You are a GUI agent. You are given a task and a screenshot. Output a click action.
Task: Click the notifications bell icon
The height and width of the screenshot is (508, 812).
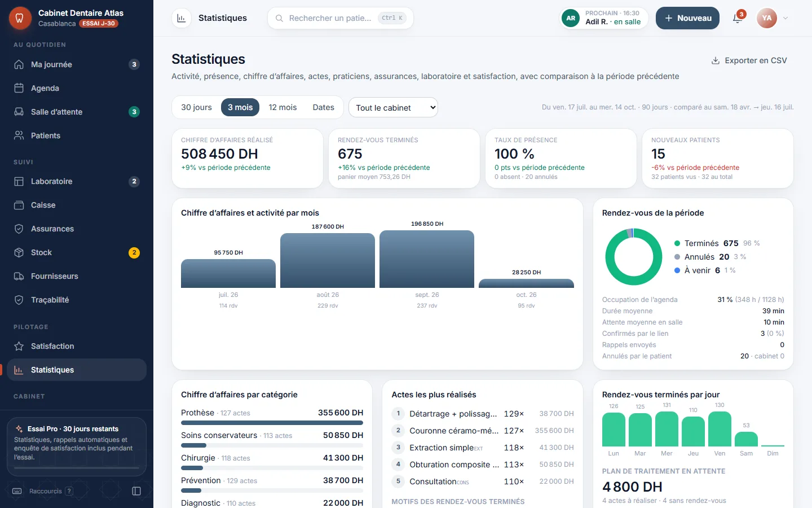point(738,18)
